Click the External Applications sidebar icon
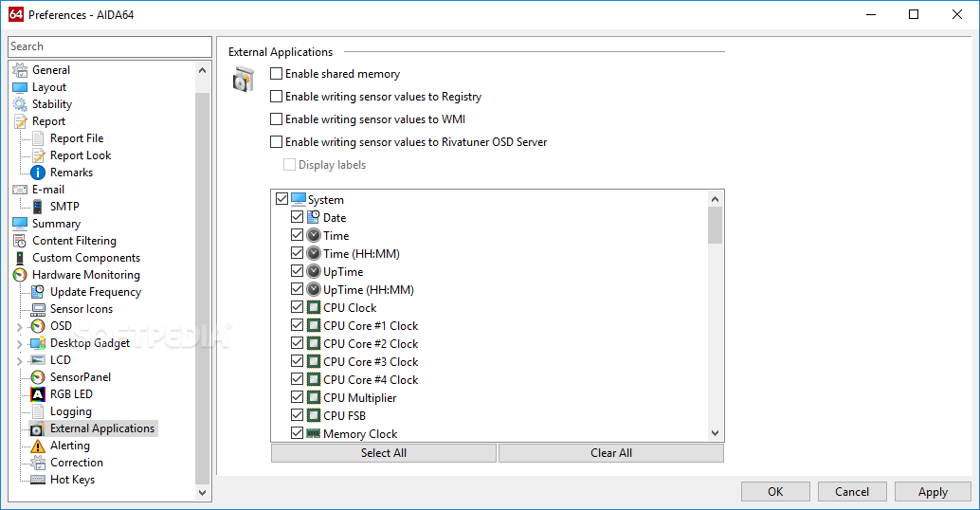This screenshot has width=980, height=510. point(38,428)
